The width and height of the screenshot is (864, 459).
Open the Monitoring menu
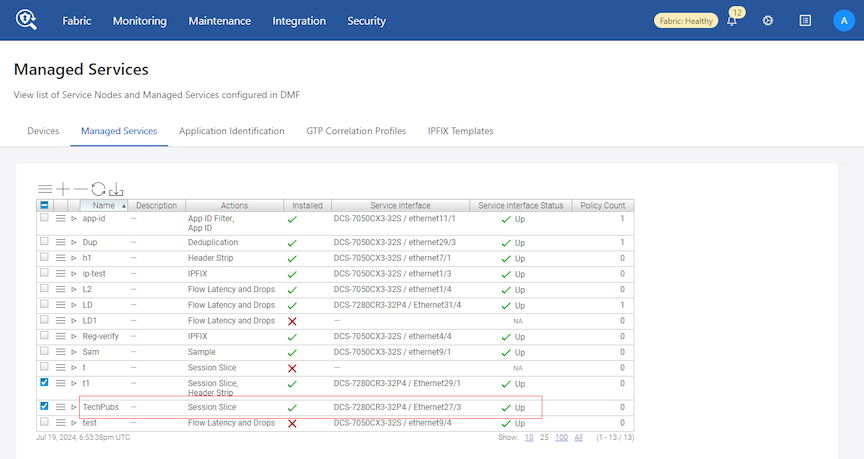coord(139,21)
